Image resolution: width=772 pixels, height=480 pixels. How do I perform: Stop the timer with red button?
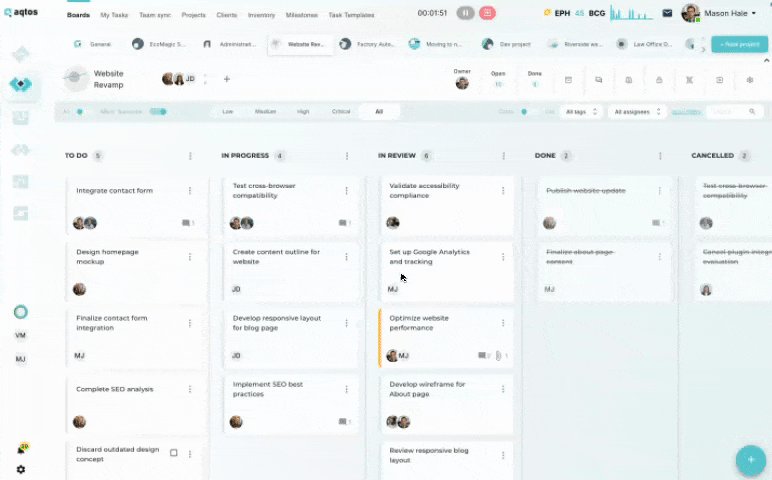[x=487, y=13]
